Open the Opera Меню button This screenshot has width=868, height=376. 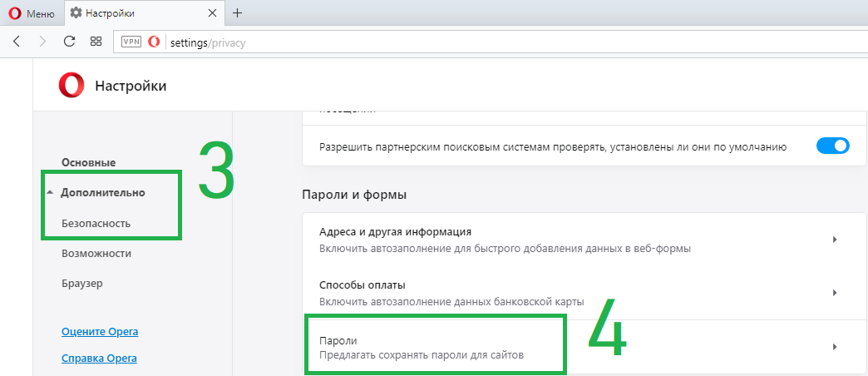point(32,13)
